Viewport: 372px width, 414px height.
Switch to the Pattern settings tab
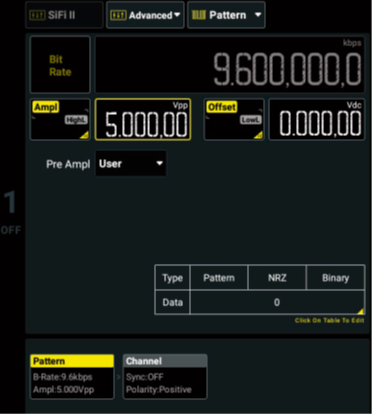72,377
